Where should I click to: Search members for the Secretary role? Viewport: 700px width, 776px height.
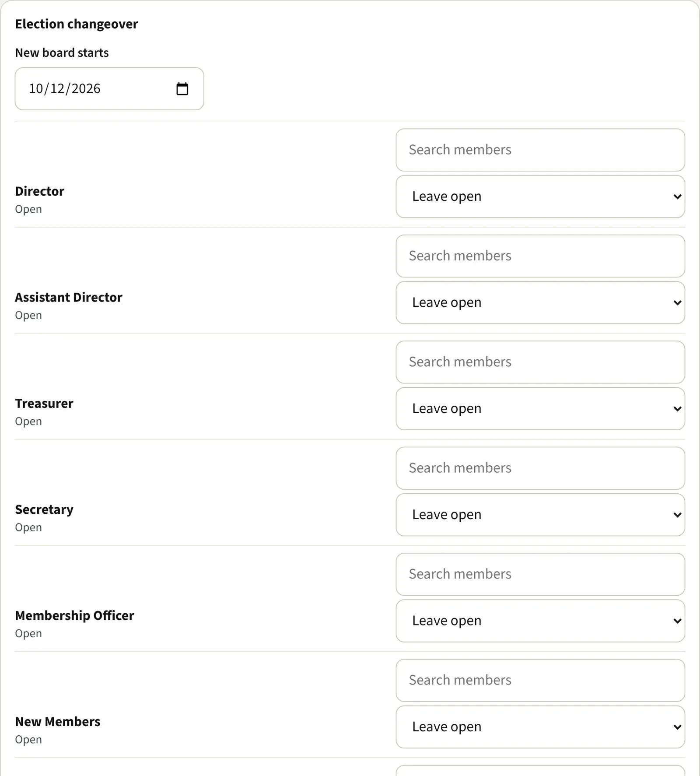(540, 468)
